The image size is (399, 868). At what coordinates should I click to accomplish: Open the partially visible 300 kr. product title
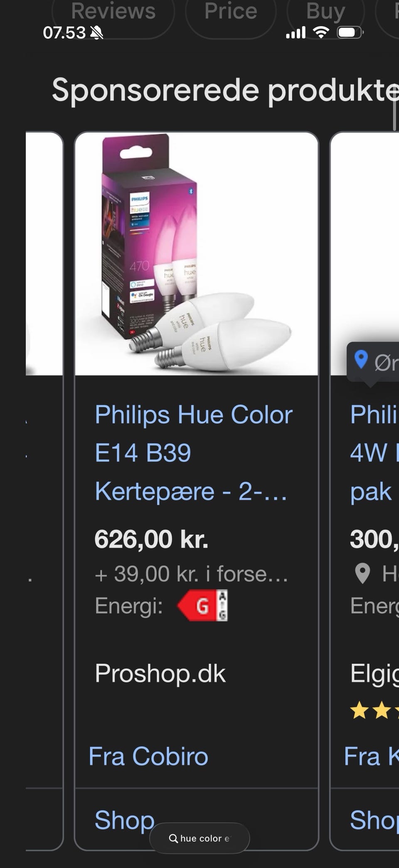[374, 453]
